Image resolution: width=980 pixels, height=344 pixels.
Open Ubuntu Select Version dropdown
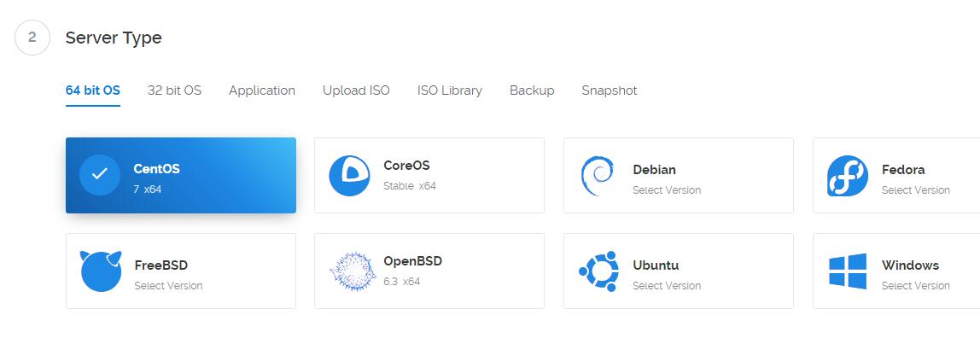coord(666,286)
